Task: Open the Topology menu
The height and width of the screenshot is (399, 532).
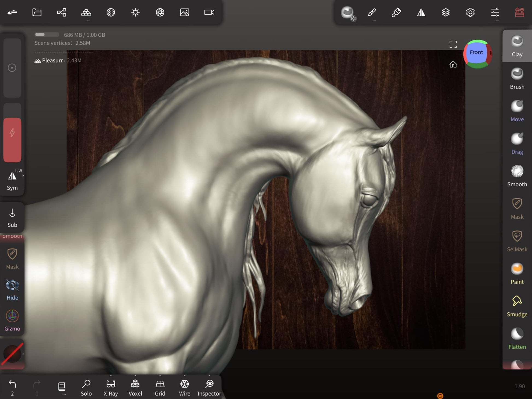Action: tap(86, 12)
